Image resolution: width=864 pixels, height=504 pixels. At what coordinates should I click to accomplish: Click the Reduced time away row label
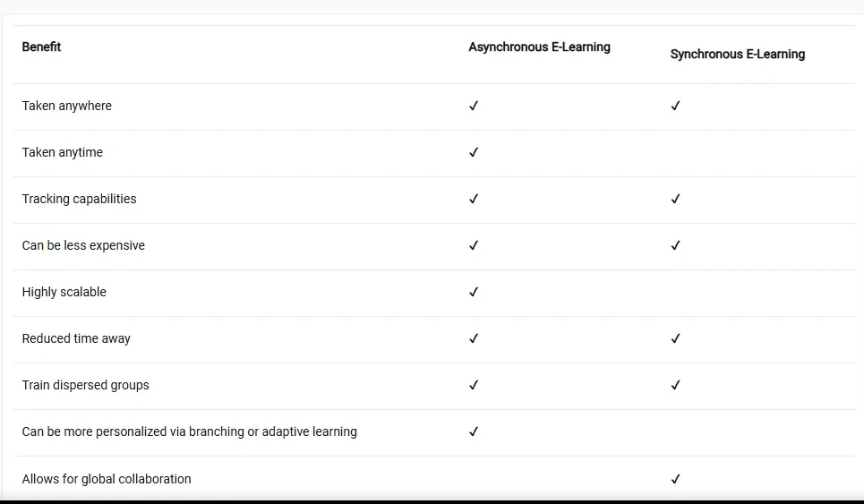coord(76,338)
